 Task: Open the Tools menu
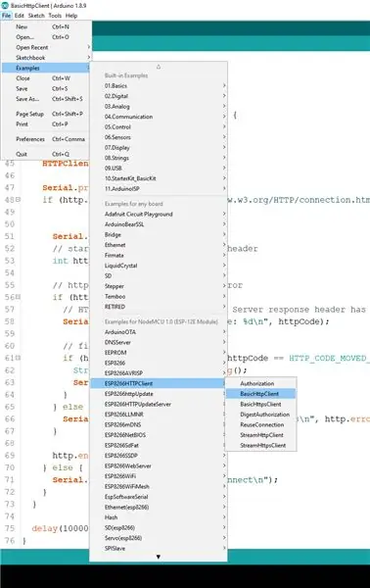[x=55, y=16]
